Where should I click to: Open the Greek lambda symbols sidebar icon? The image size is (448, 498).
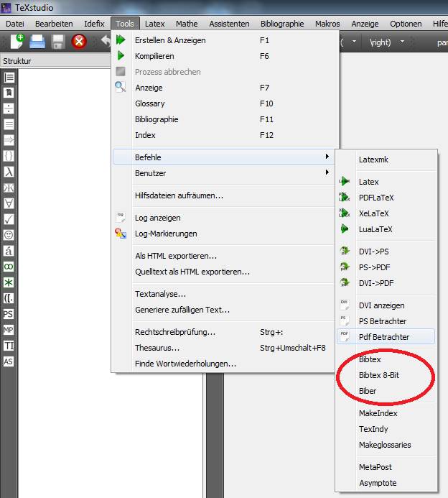(9, 172)
